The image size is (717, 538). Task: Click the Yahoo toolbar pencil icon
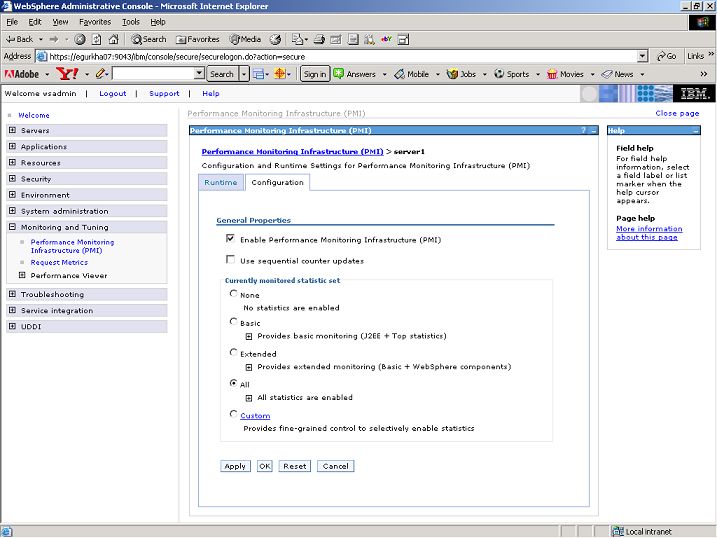pos(101,74)
